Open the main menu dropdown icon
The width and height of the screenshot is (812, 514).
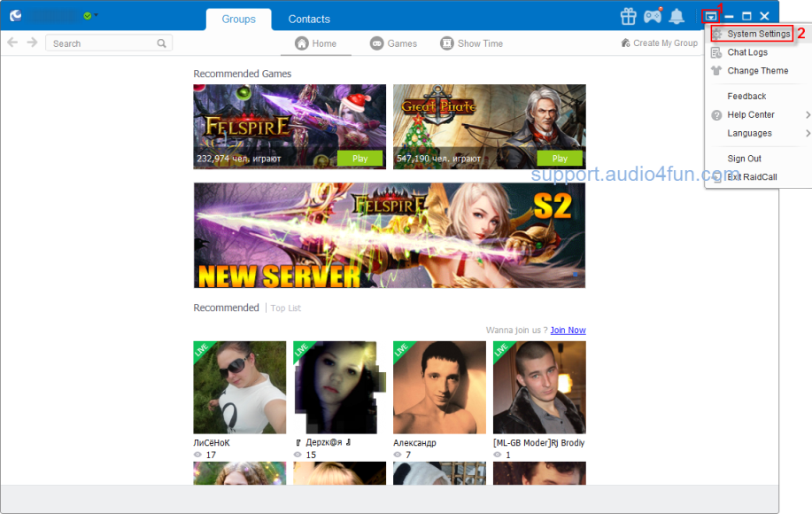(710, 17)
